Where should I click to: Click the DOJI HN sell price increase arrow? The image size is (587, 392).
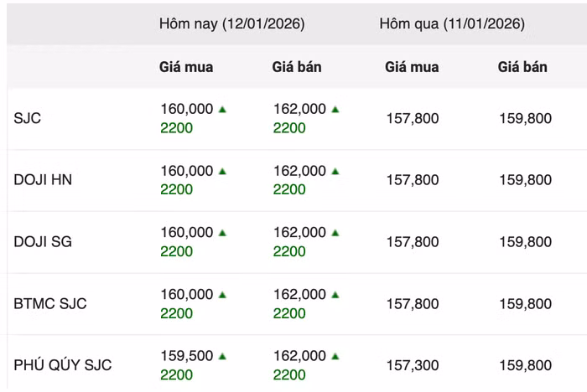(x=335, y=171)
